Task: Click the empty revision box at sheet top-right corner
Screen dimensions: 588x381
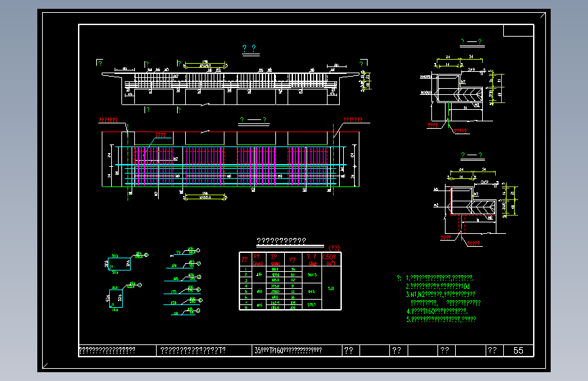Action: (x=518, y=31)
